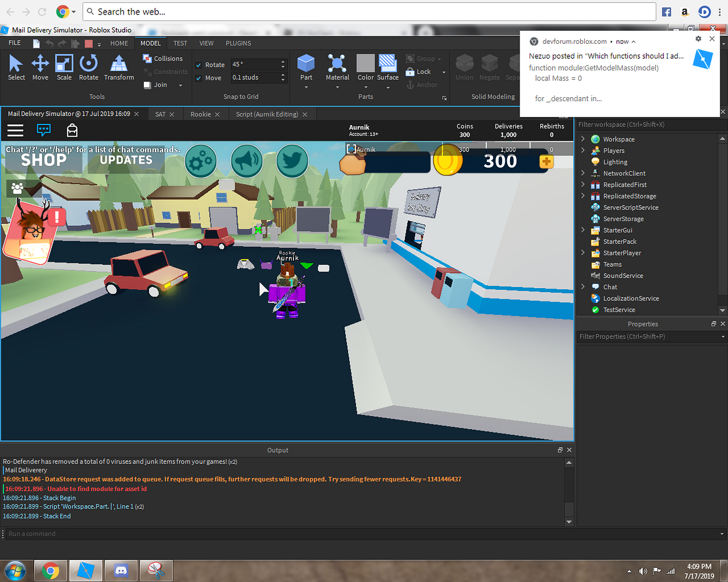Activate the Move tool
The width and height of the screenshot is (728, 582).
pyautogui.click(x=40, y=68)
